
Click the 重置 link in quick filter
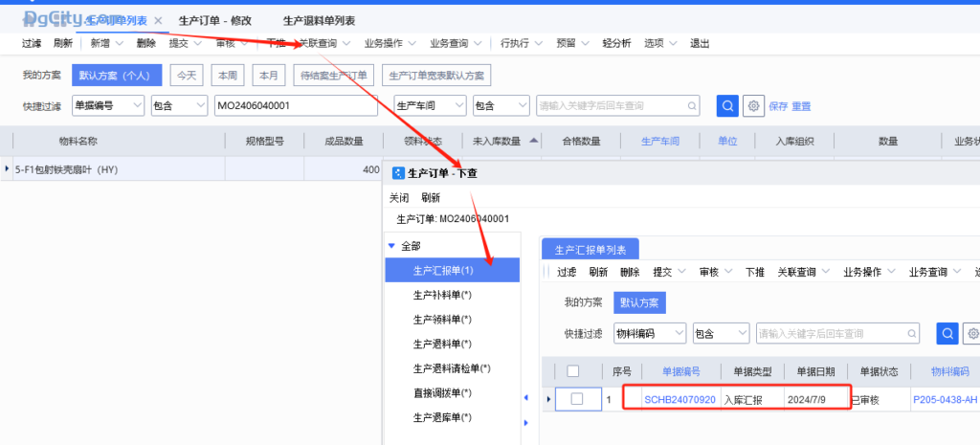coord(801,105)
